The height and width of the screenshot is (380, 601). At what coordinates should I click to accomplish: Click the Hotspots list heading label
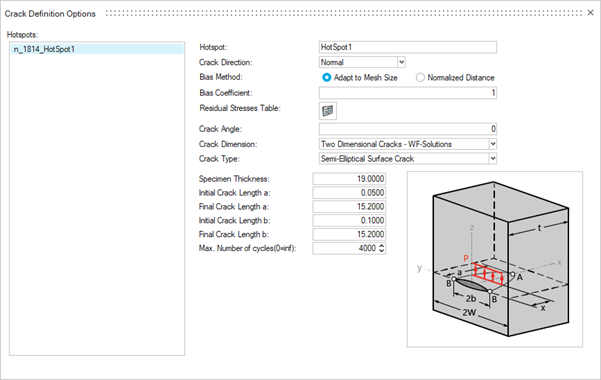pyautogui.click(x=22, y=35)
